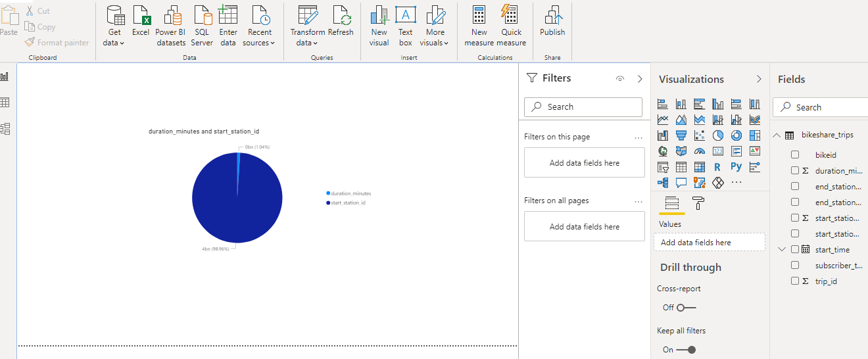Select the Python visual
The width and height of the screenshot is (868, 359).
click(736, 167)
